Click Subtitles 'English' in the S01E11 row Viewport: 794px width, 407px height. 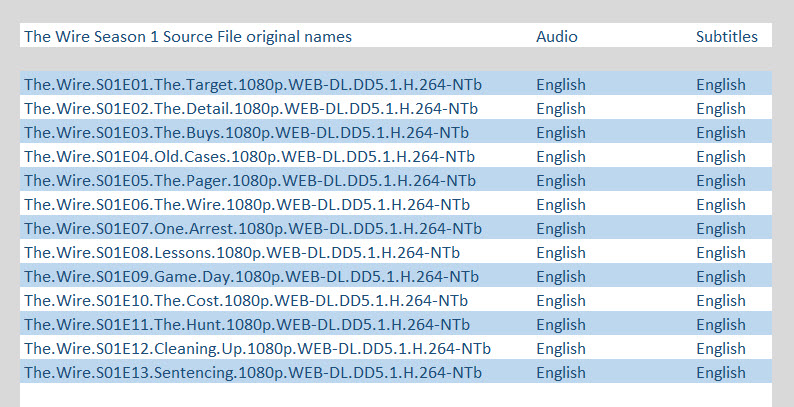click(x=721, y=325)
